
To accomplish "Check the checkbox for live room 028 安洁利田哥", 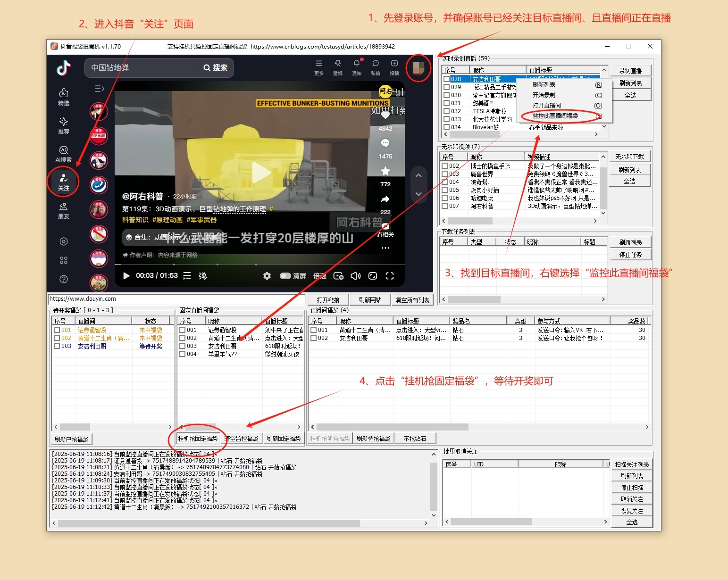I will coord(445,79).
